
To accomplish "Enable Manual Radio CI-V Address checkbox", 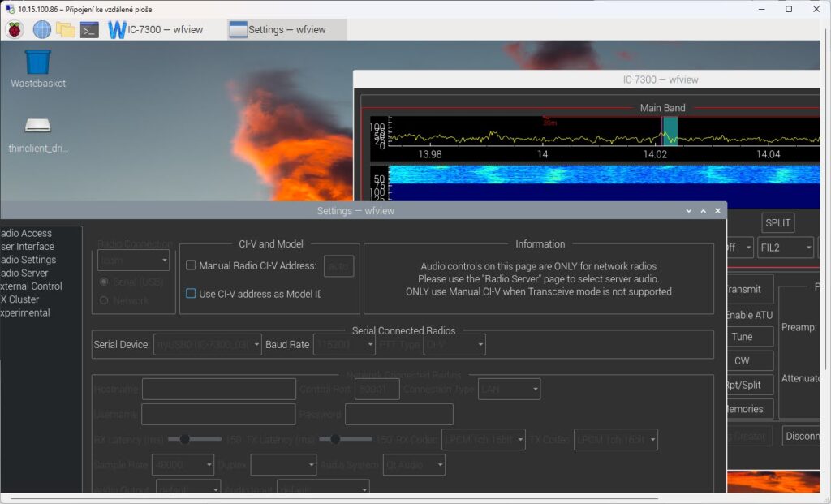I will tap(191, 265).
